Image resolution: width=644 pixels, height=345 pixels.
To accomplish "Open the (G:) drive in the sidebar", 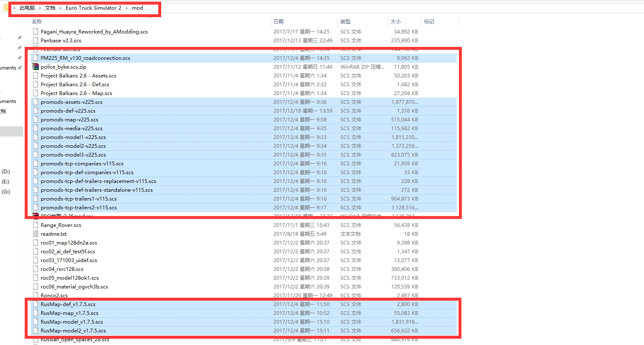I will (6, 192).
